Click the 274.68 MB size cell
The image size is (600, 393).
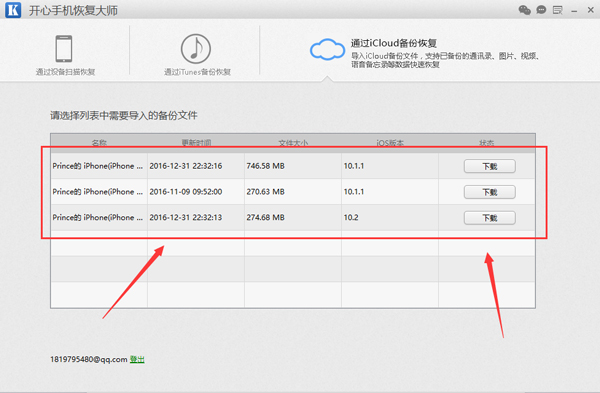265,217
